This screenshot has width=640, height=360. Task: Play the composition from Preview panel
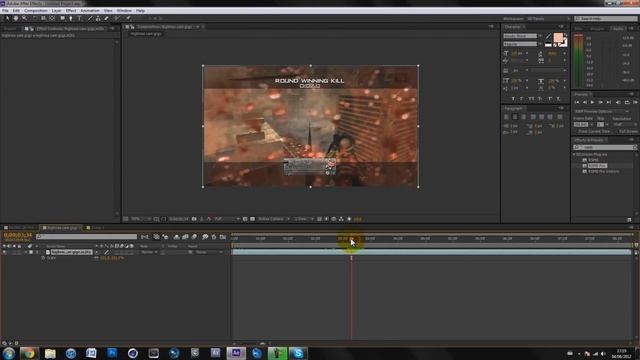point(593,102)
